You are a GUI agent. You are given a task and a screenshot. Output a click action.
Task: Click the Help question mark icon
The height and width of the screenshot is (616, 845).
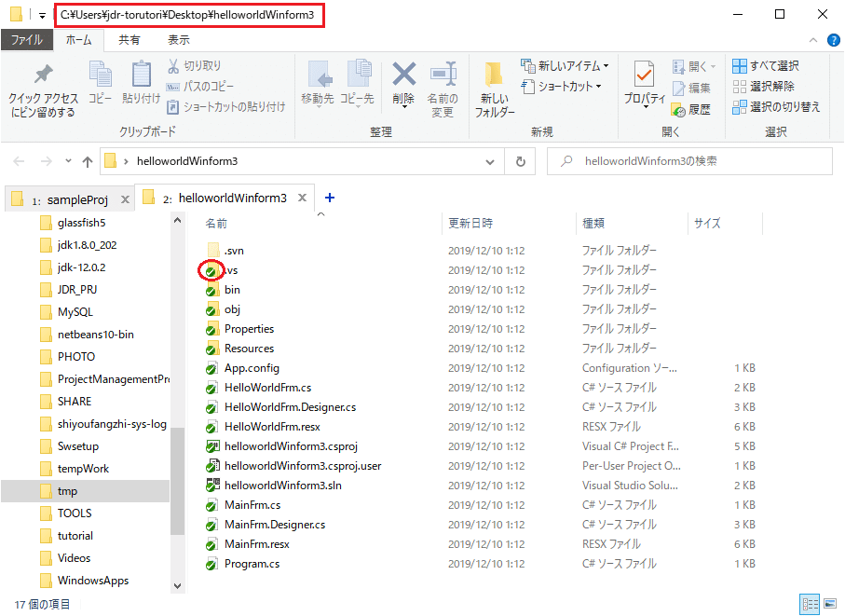pyautogui.click(x=833, y=40)
